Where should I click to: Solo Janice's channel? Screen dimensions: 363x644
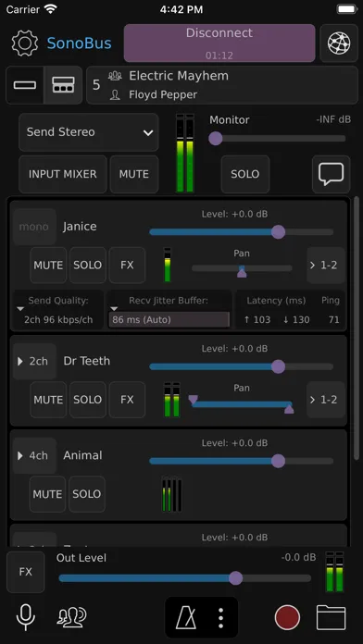[x=88, y=266]
